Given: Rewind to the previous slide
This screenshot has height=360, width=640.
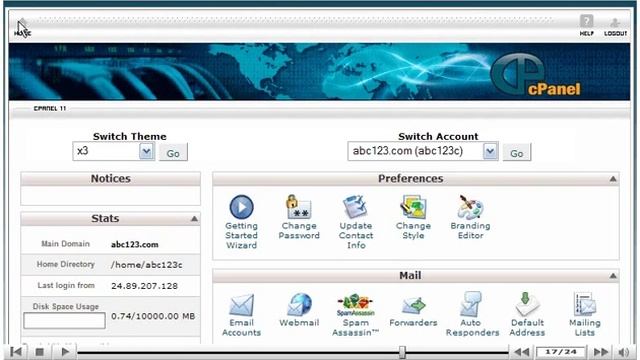Looking at the screenshot, I should click(x=521, y=352).
